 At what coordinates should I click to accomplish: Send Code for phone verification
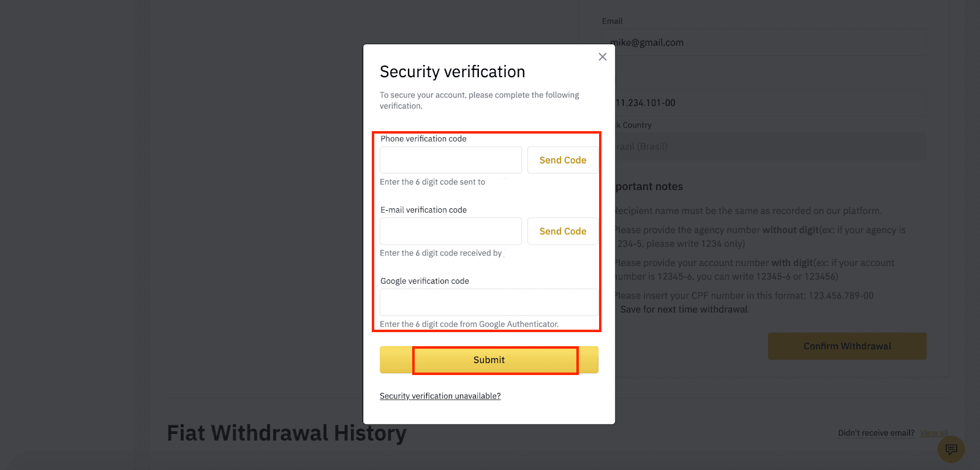point(562,160)
